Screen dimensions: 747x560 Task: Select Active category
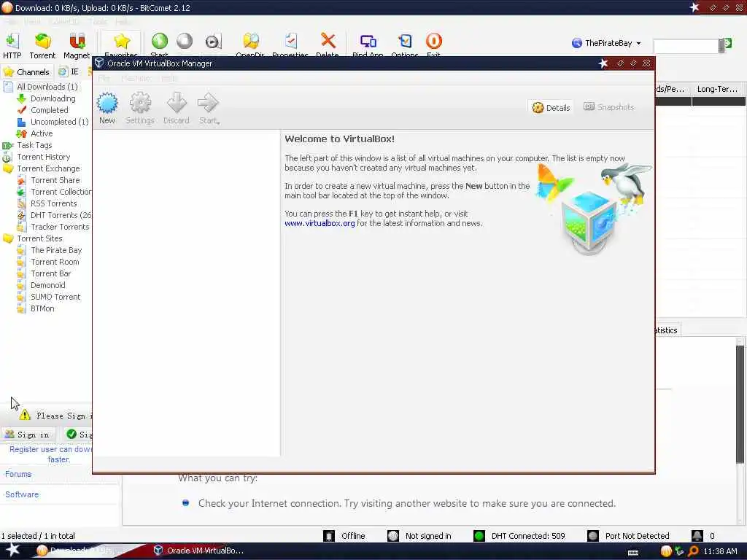click(42, 134)
